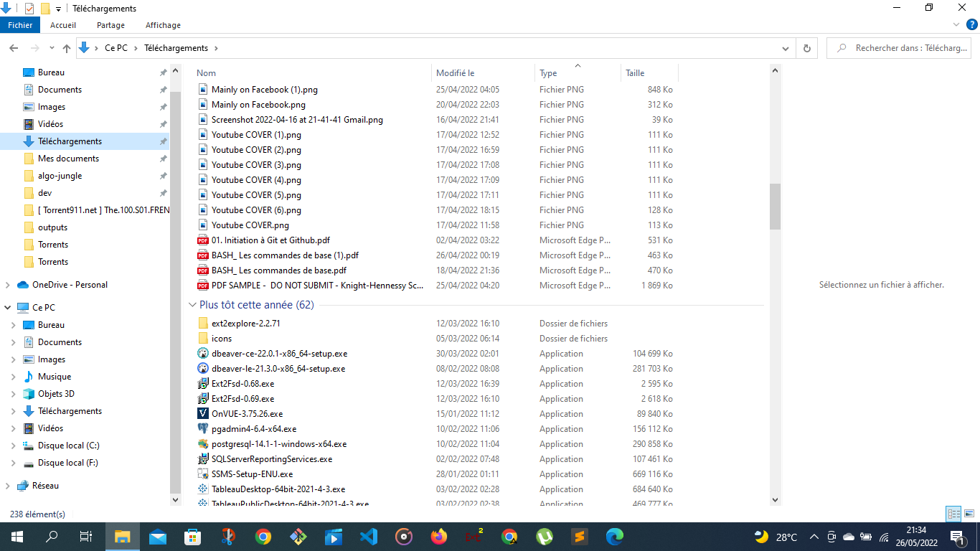Click the dbeaver-ce-22.0.1 setup icon
Image resolution: width=980 pixels, height=551 pixels.
[x=203, y=354]
